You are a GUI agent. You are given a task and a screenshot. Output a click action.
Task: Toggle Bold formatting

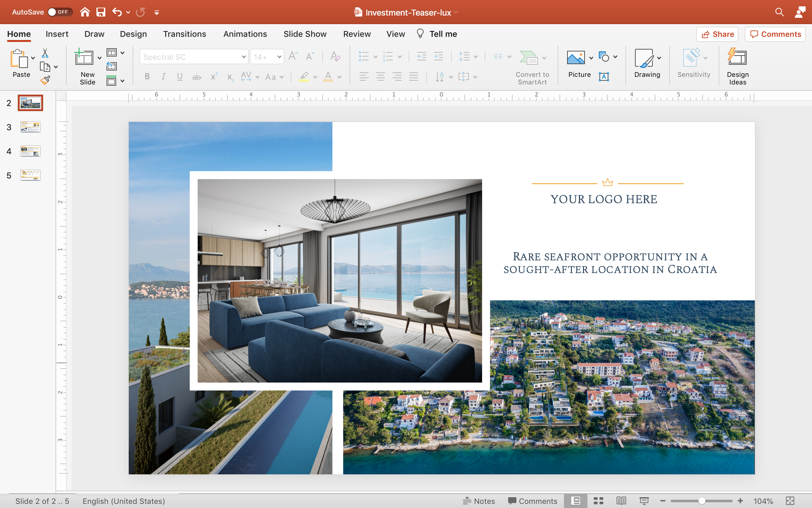pos(147,77)
